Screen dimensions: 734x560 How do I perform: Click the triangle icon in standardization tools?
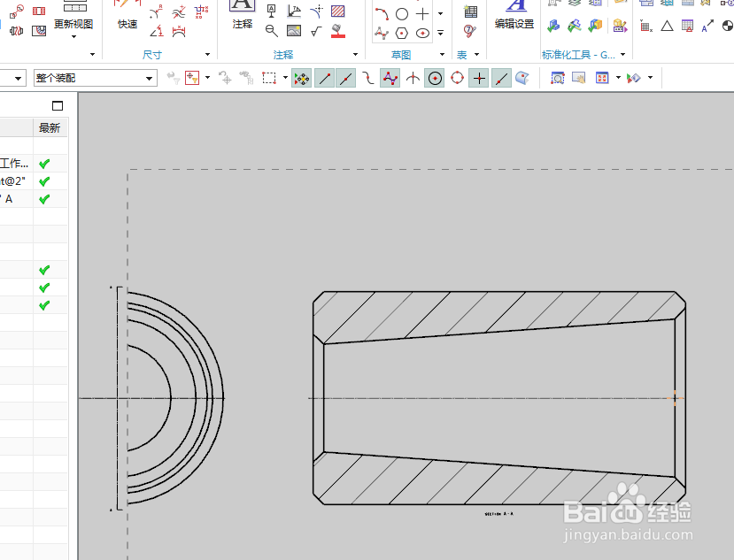click(x=667, y=26)
